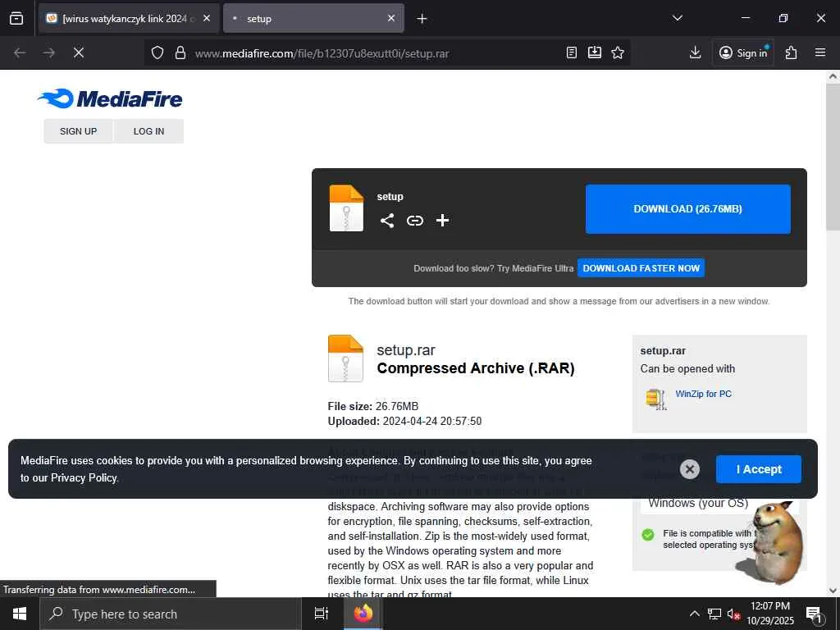Viewport: 840px width, 630px height.
Task: Click the muted volume tray icon
Action: tap(733, 614)
